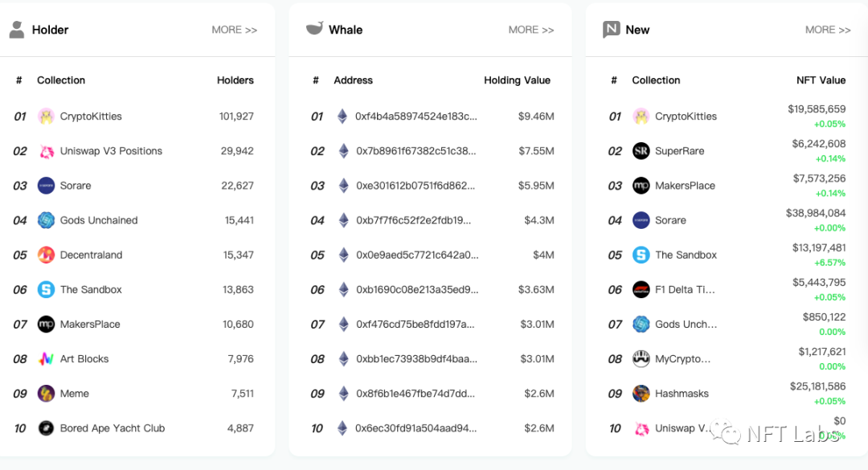The height and width of the screenshot is (470, 868).
Task: Open whale address 0xe301612b0751f6d862
Action: pyautogui.click(x=416, y=186)
